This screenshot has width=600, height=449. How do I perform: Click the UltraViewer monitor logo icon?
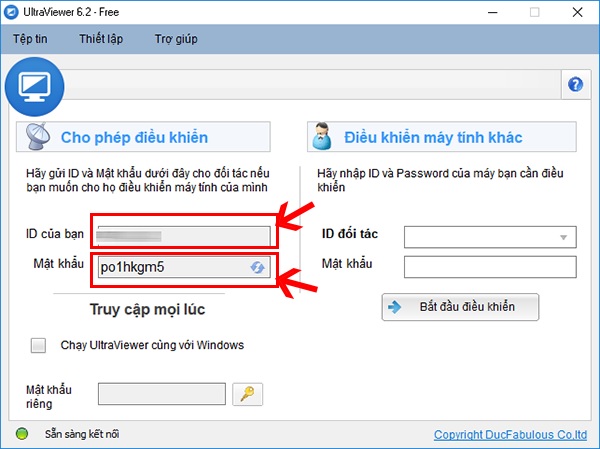tap(34, 87)
